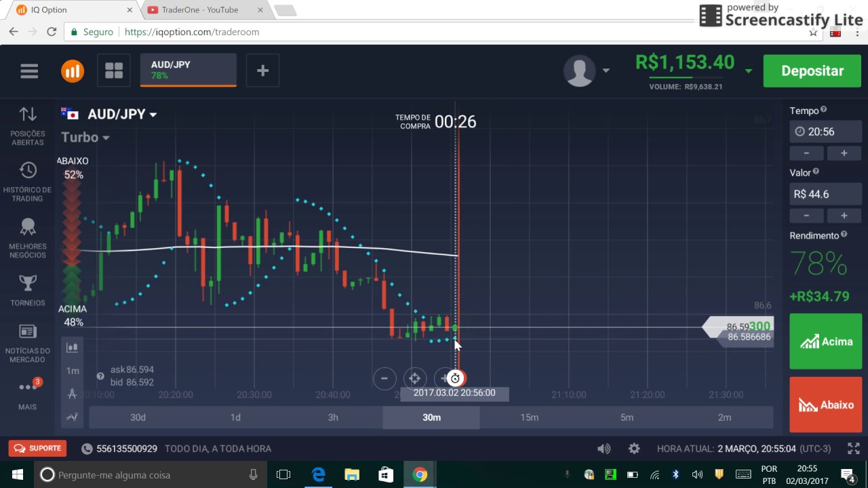
Task: Open Suporte chat button
Action: pos(38,449)
